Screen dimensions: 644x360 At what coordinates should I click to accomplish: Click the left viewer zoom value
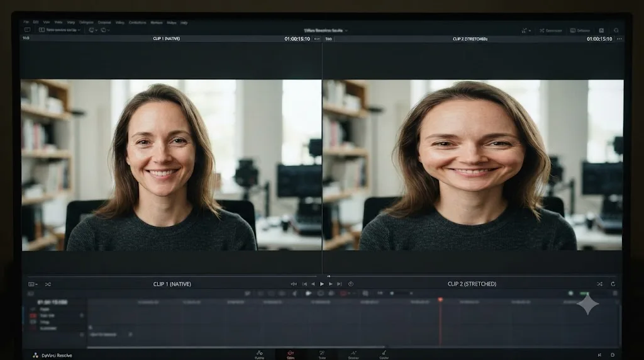[x=26, y=38]
